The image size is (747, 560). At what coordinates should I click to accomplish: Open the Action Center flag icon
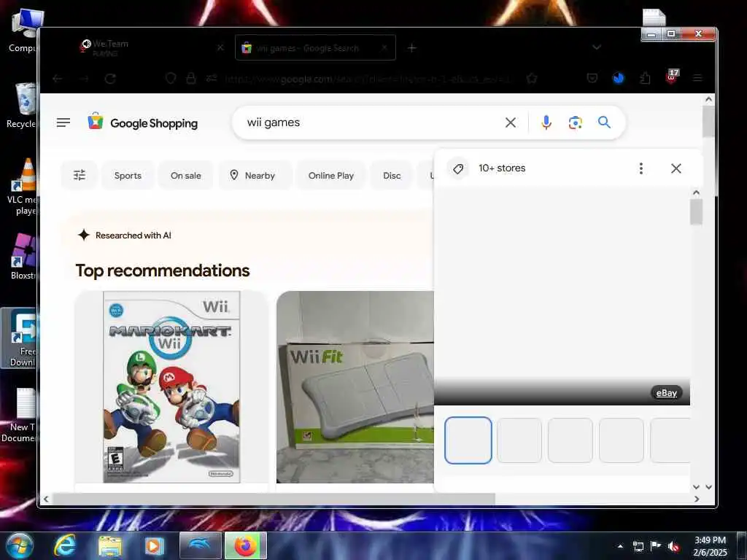(x=656, y=545)
